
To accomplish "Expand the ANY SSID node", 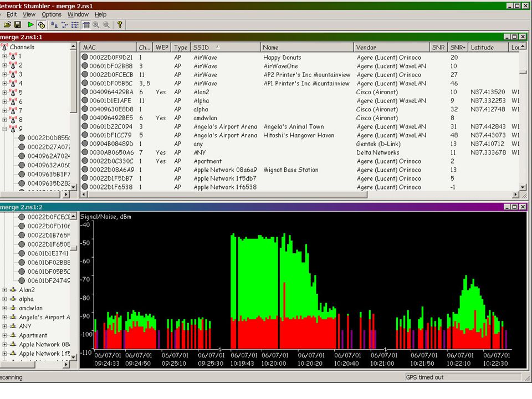I will [x=4, y=326].
